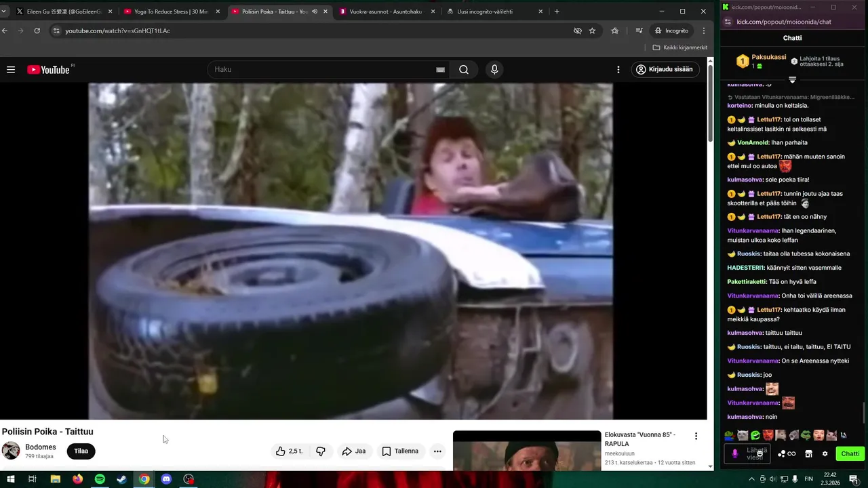868x488 pixels.
Task: Open Chrome bookmarks star-plus toolbar icon
Action: pyautogui.click(x=615, y=30)
